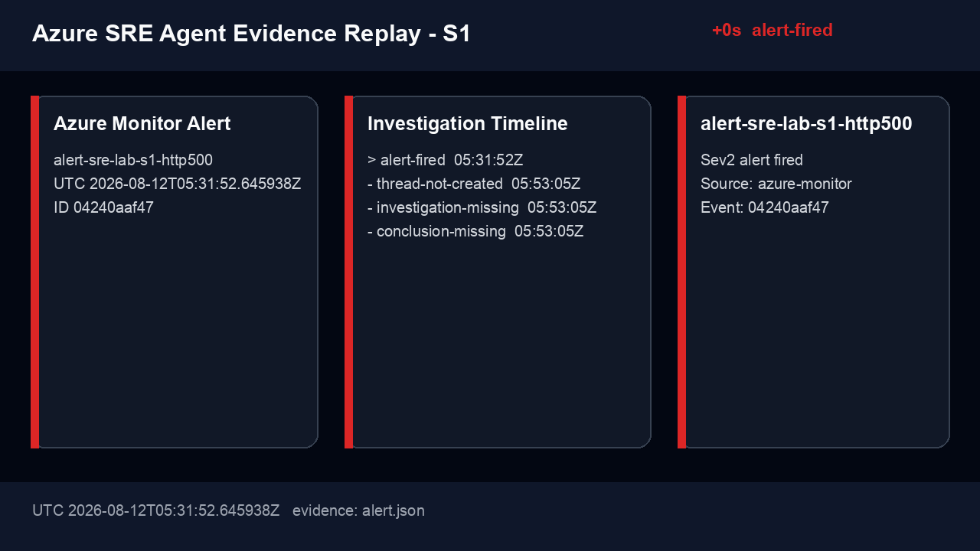Image resolution: width=980 pixels, height=551 pixels.
Task: Select alert-sre-lab-s1-http500 line under Azure Monitor Alert
Action: (133, 160)
